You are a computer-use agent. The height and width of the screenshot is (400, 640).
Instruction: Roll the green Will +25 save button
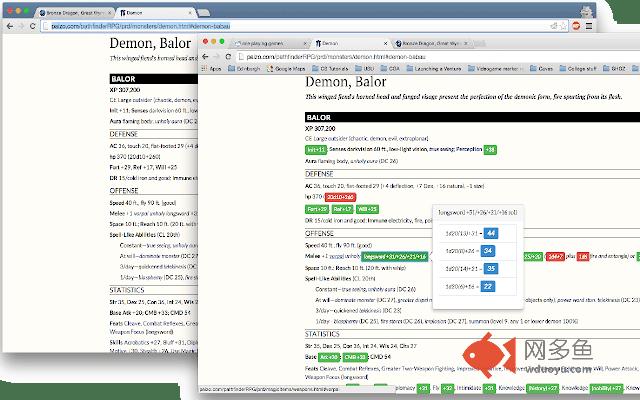tap(367, 209)
